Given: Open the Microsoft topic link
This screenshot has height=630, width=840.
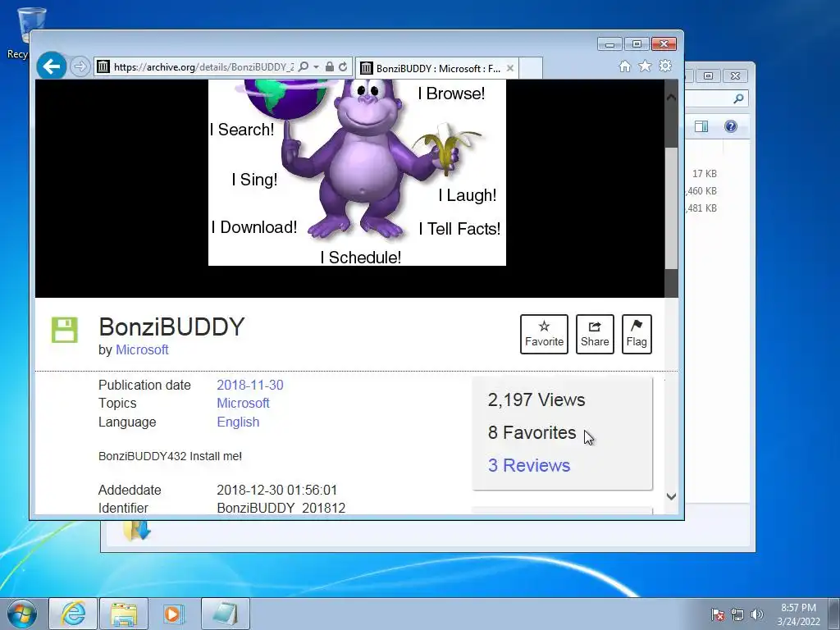Looking at the screenshot, I should [x=243, y=404].
